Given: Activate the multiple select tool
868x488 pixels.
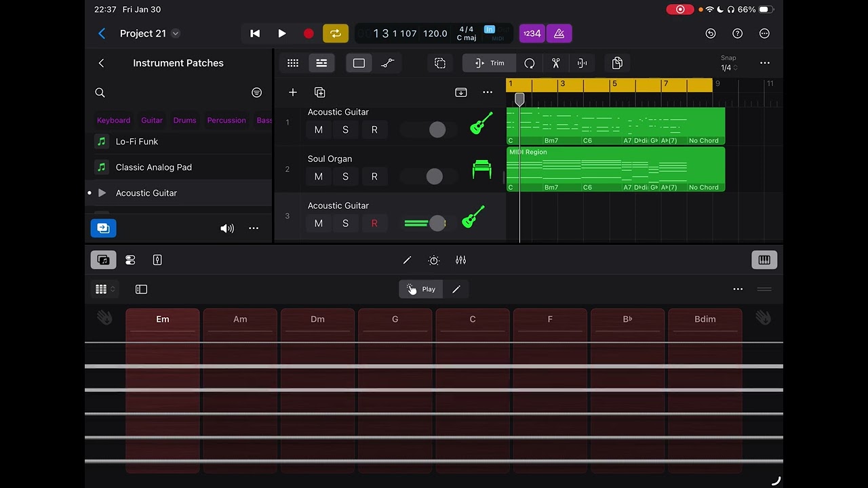Looking at the screenshot, I should point(440,63).
